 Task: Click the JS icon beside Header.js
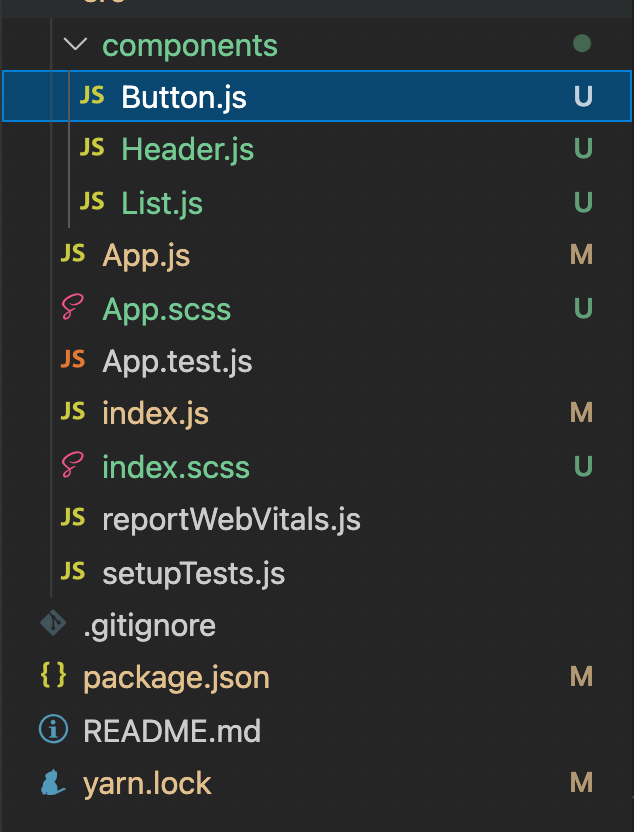click(92, 149)
